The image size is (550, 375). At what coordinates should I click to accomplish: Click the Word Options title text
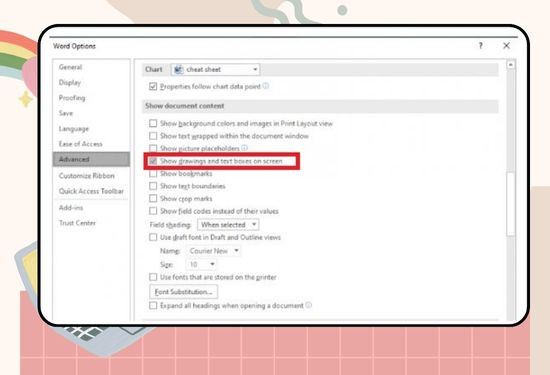coord(74,46)
